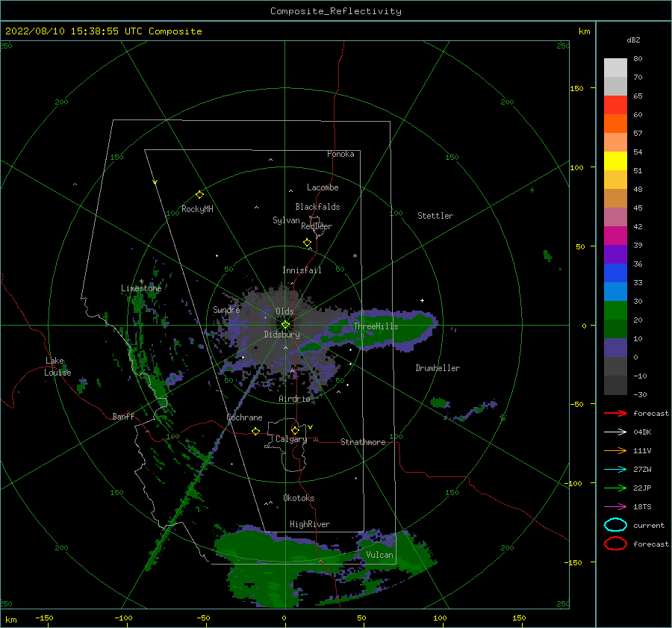Click the Strathmore town label
This screenshot has width=672, height=628.
pyautogui.click(x=363, y=442)
